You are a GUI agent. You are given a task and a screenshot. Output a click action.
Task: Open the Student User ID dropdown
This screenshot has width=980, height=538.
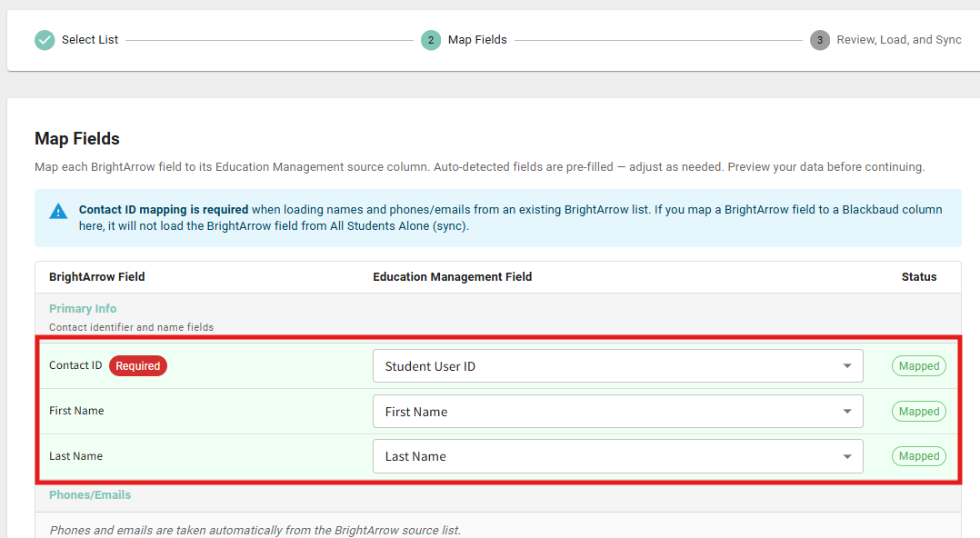(x=617, y=366)
